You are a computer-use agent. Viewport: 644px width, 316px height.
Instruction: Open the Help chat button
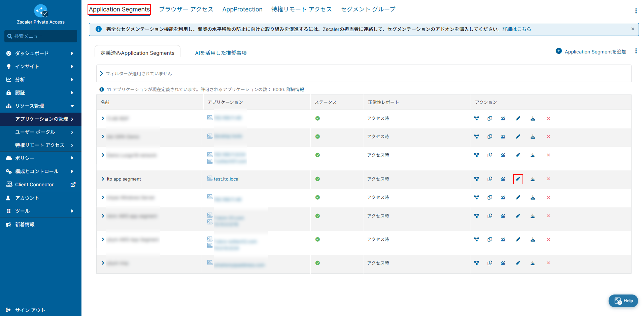point(623,301)
